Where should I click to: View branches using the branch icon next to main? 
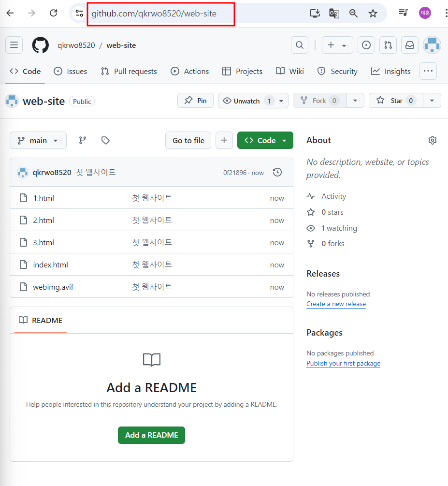83,140
